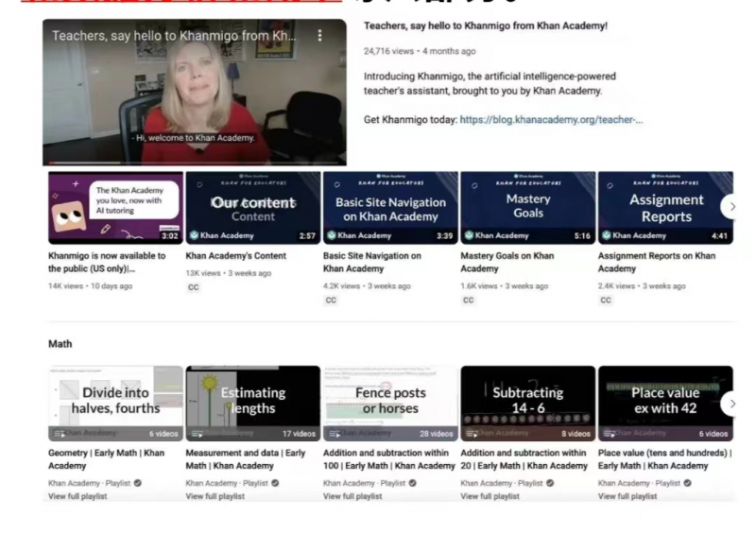The width and height of the screenshot is (756, 534).
Task: Open the featured video's three-dot options menu
Action: click(x=319, y=35)
